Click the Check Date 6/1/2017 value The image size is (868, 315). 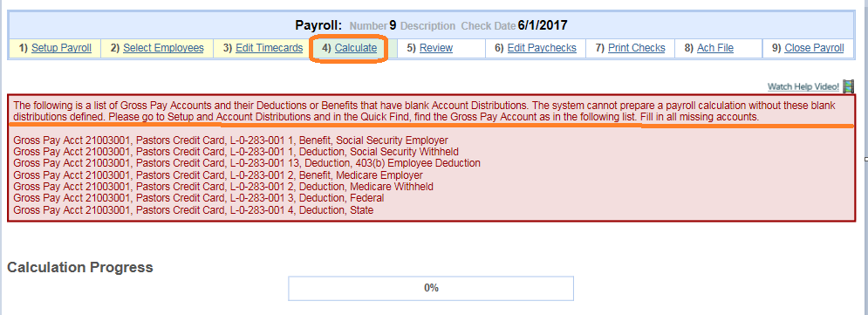tap(543, 25)
